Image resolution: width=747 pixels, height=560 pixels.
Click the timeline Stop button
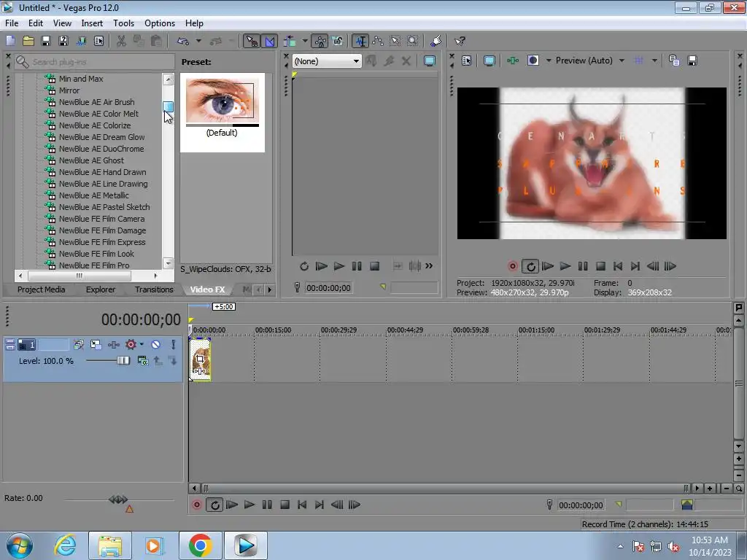point(285,505)
